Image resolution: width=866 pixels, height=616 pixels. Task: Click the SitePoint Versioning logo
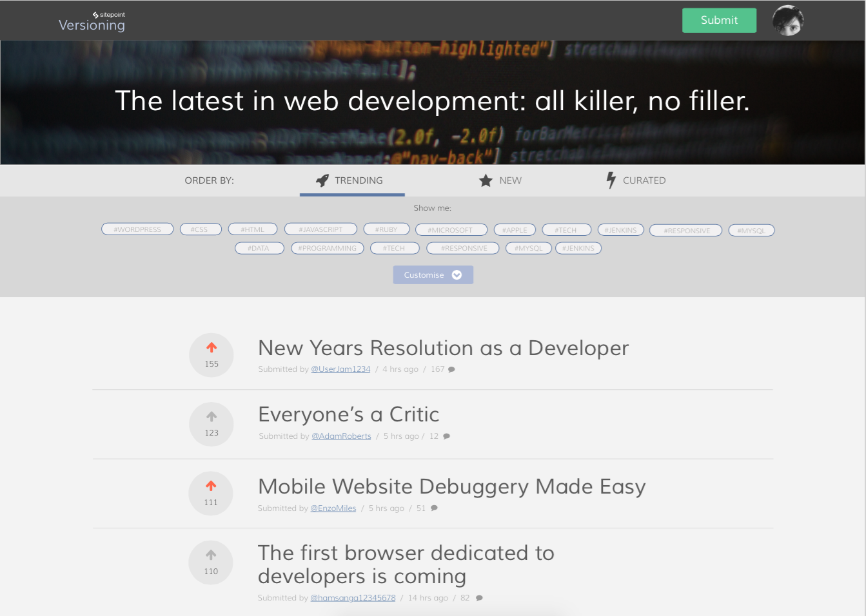tap(92, 22)
